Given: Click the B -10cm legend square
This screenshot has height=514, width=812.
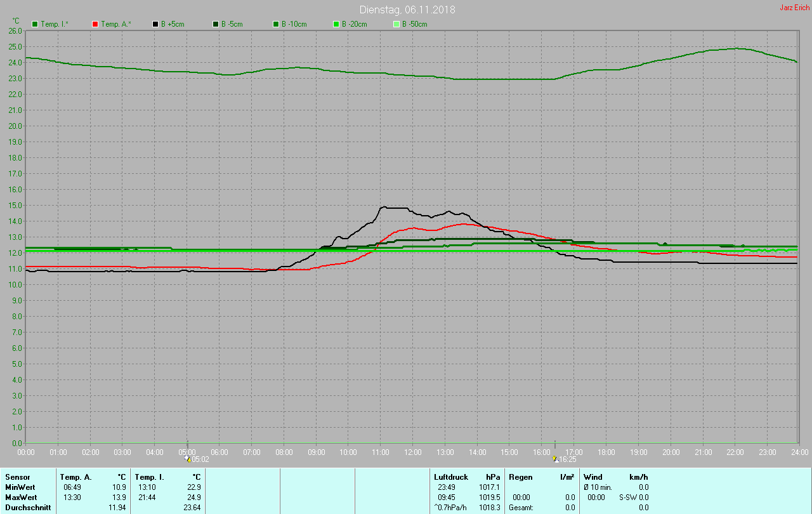Looking at the screenshot, I should click(x=276, y=24).
